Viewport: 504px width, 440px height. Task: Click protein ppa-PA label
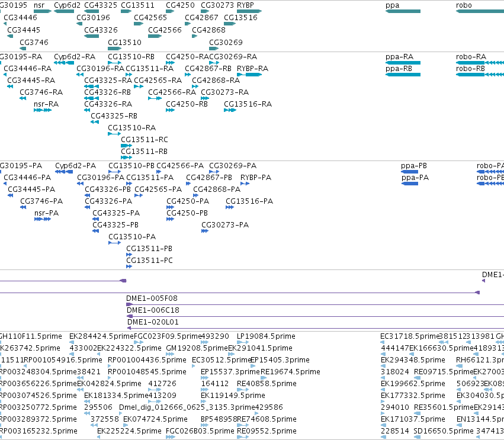click(415, 178)
